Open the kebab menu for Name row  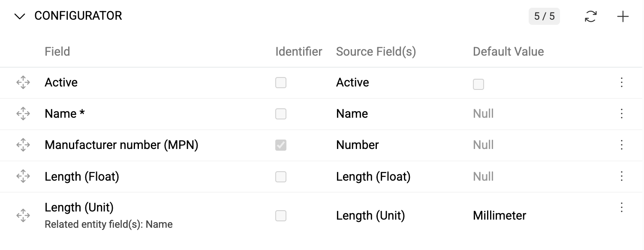[621, 114]
